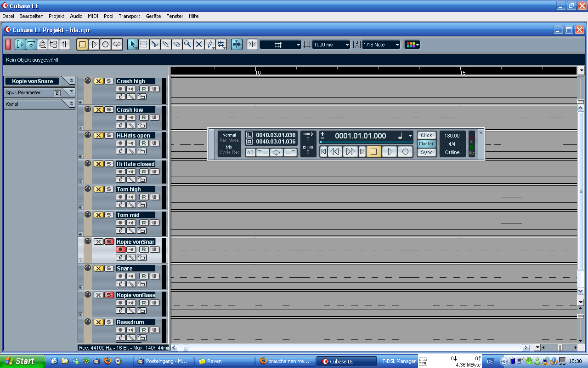Open the 1000 ms grid type dropdown
This screenshot has width=588, height=368.
click(331, 45)
